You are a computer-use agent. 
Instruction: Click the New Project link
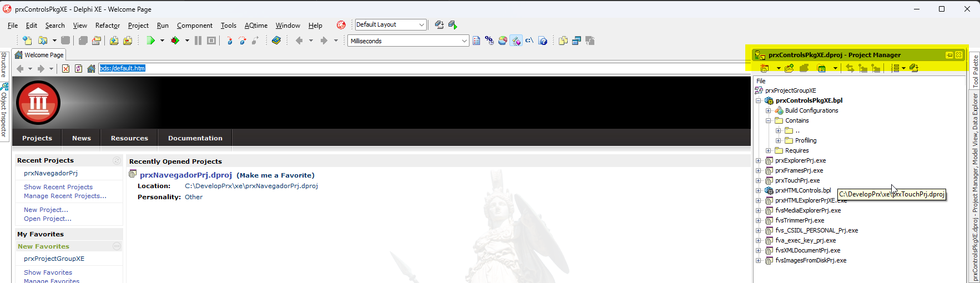[x=46, y=210]
